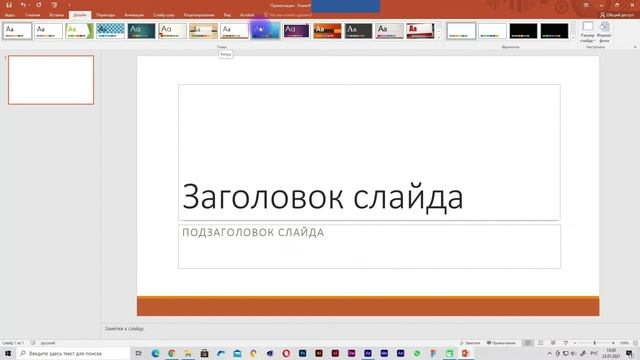This screenshot has height=360, width=640.
Task: Switch to the Рецензирование ribbon tab
Action: tap(199, 15)
